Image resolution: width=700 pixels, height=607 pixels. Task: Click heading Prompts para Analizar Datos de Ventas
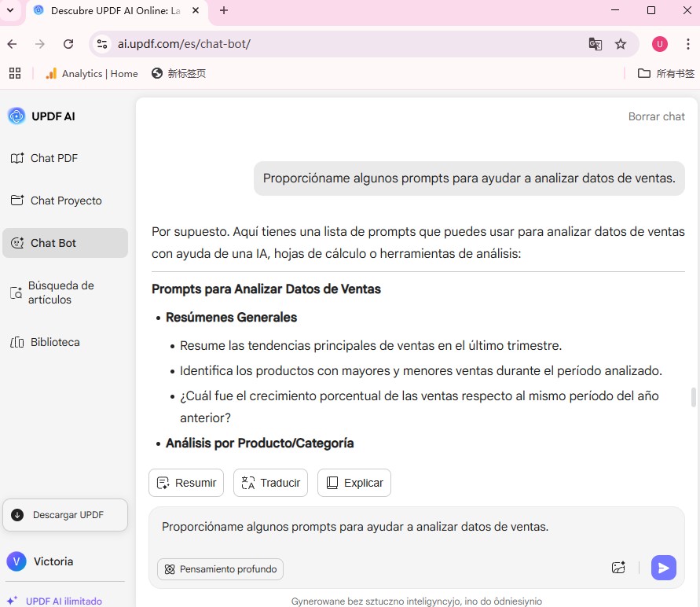(x=266, y=289)
